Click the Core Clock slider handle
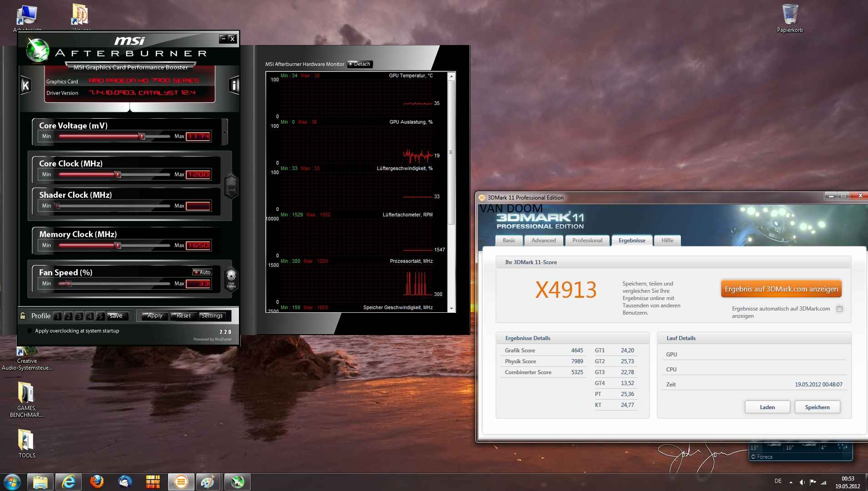868x491 pixels. 118,174
